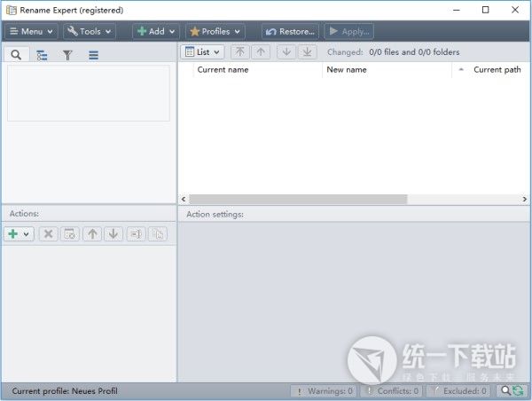Click the status bar magnifier icon

(505, 391)
